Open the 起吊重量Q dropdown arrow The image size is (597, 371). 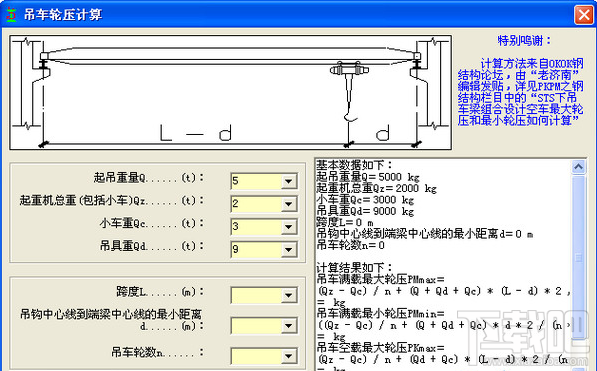point(289,181)
